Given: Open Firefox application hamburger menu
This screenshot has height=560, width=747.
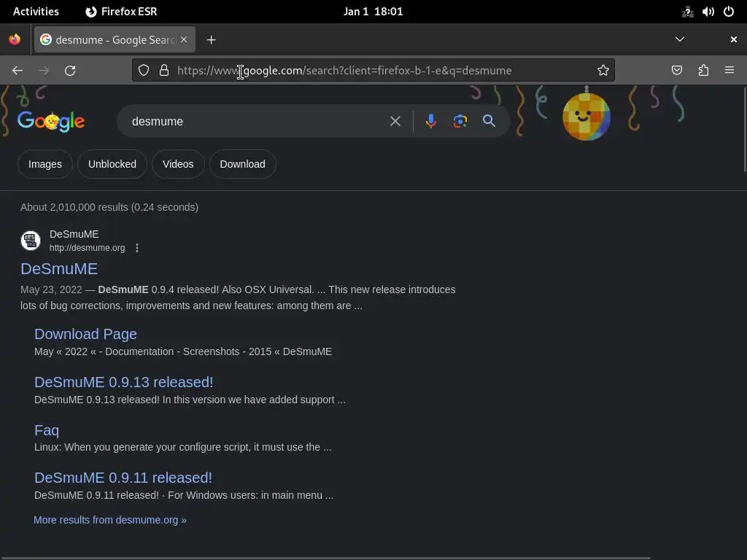Looking at the screenshot, I should coord(729,71).
